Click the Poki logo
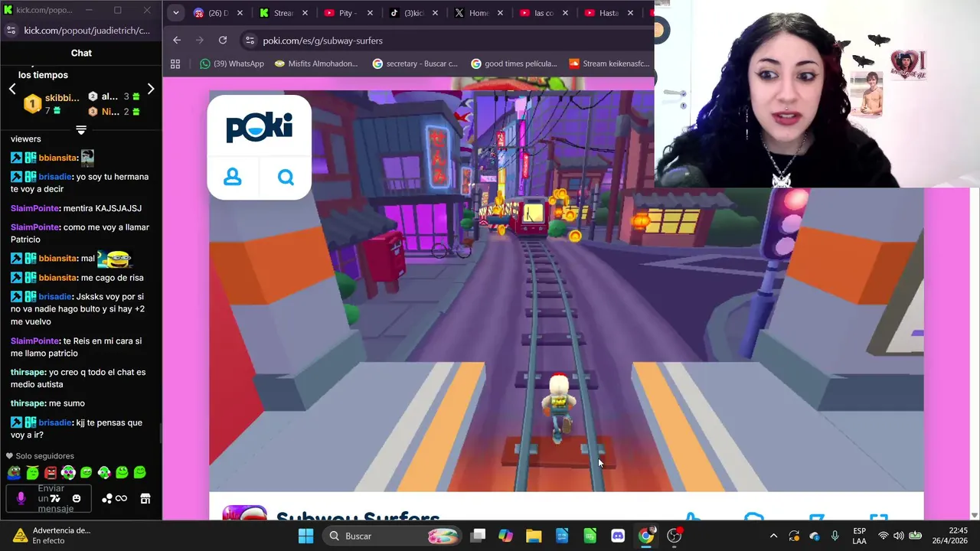980x551 pixels. click(259, 126)
